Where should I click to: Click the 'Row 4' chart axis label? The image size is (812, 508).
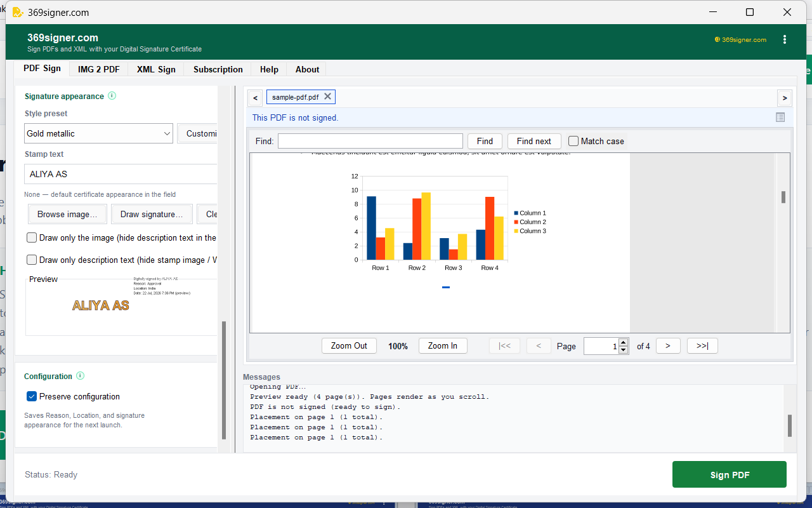click(x=490, y=268)
